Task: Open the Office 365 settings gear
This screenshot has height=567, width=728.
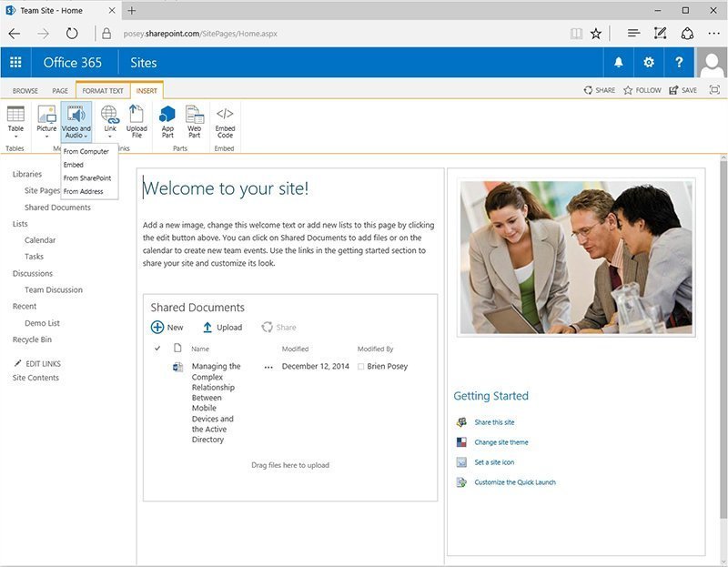Action: pyautogui.click(x=648, y=64)
